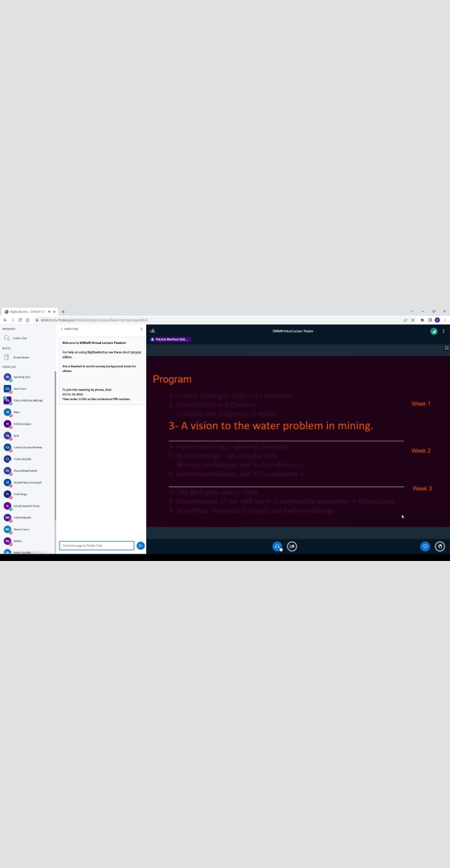Click '3- A vision to the water problem in mining.'
450x868 pixels.
(x=271, y=426)
